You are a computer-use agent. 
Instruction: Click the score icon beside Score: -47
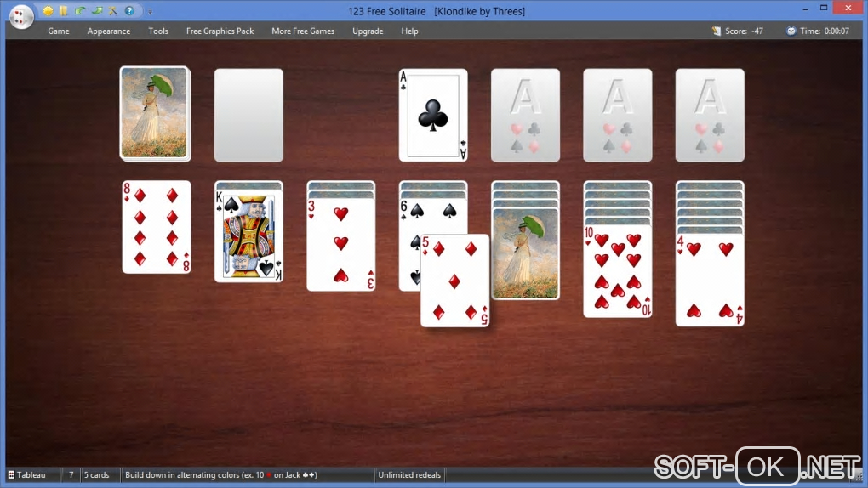pyautogui.click(x=717, y=31)
